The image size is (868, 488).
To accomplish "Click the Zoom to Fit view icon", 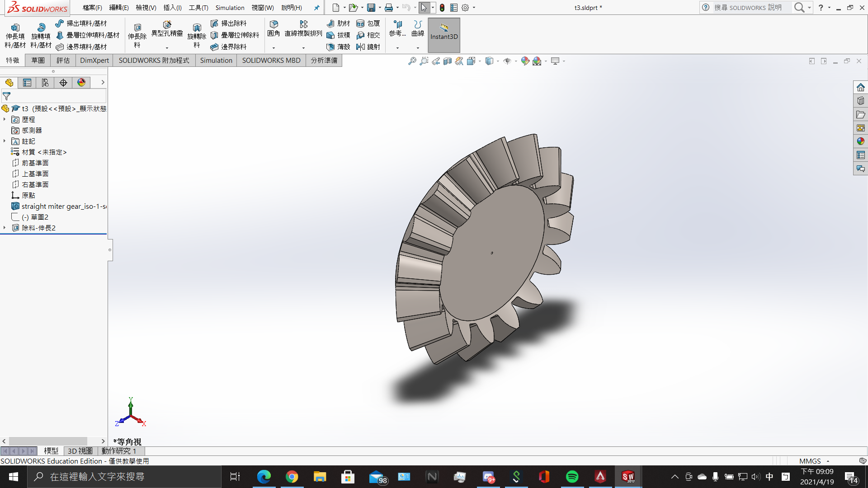I will click(x=412, y=61).
